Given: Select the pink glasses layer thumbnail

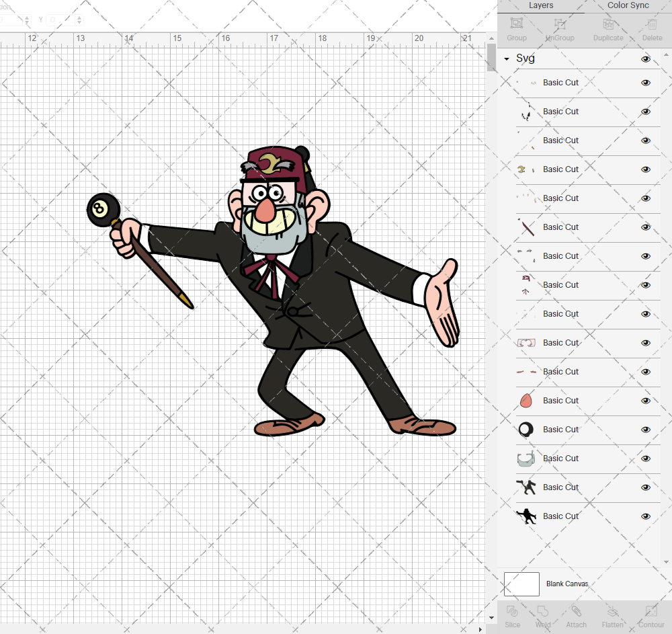Looking at the screenshot, I should 526,342.
